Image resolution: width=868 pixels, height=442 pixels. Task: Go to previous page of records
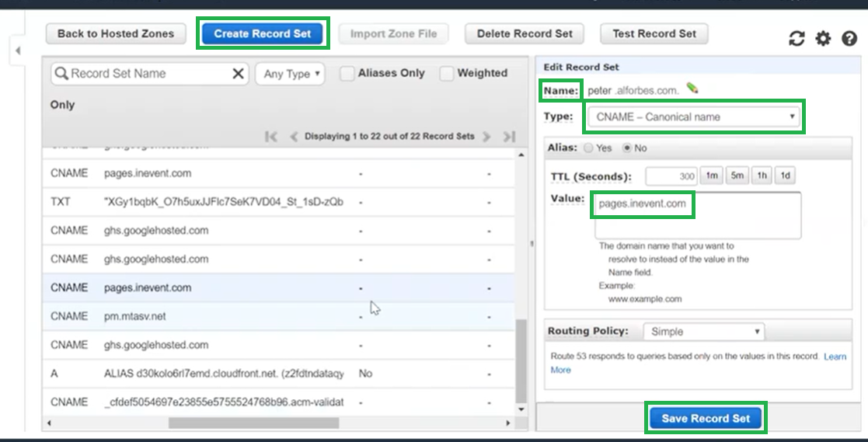point(294,137)
